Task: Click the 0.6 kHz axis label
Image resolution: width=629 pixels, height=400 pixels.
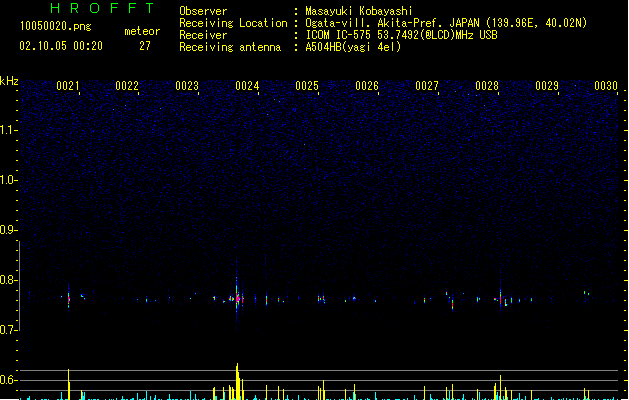Action: 8,380
